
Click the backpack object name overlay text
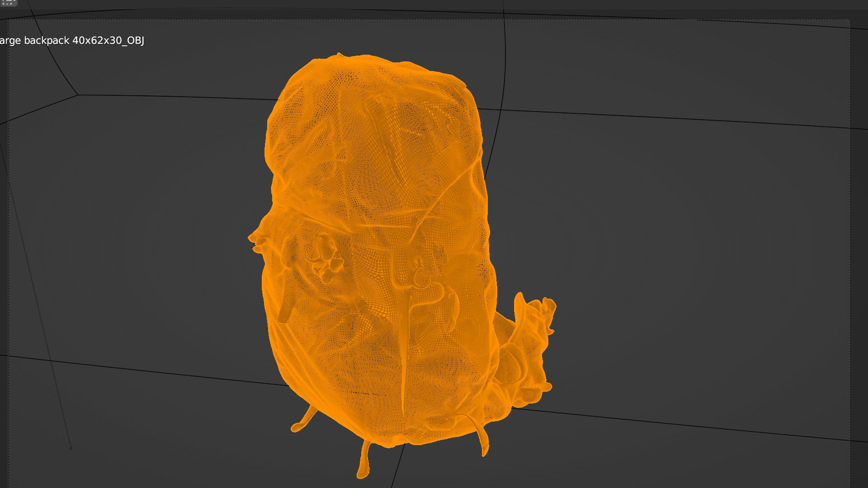tap(72, 40)
